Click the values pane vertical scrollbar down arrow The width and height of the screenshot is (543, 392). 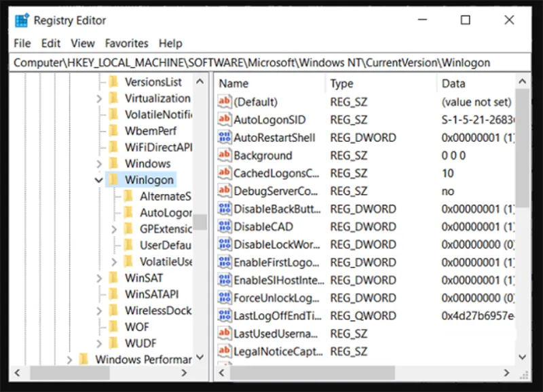pos(523,356)
